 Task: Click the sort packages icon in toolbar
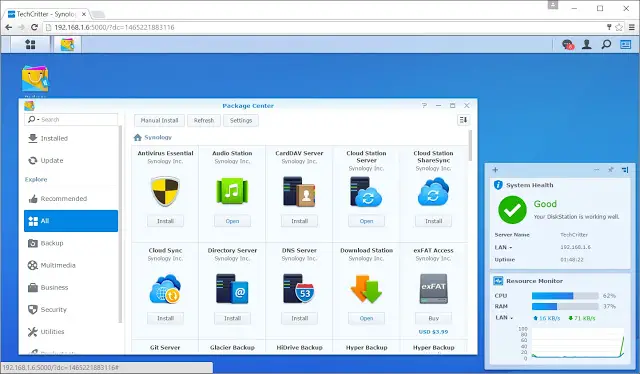(463, 120)
